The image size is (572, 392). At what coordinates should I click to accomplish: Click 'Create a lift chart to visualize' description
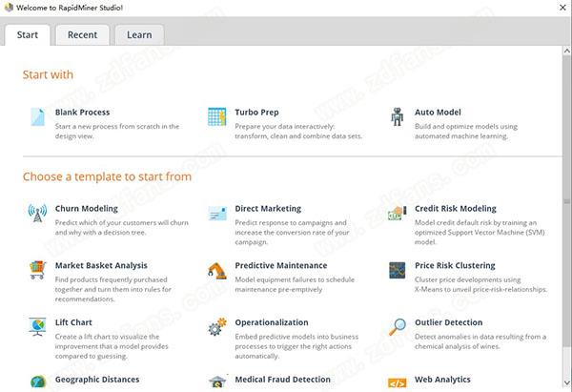click(112, 346)
